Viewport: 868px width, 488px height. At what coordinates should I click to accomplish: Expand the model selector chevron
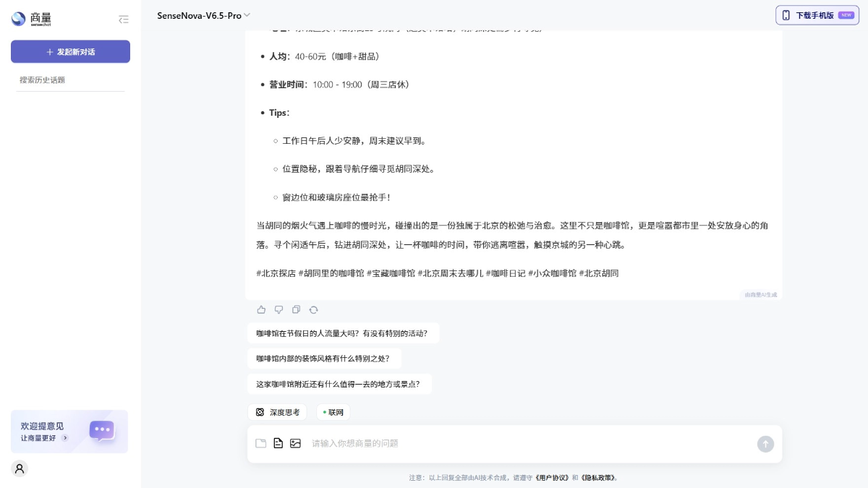(x=247, y=14)
